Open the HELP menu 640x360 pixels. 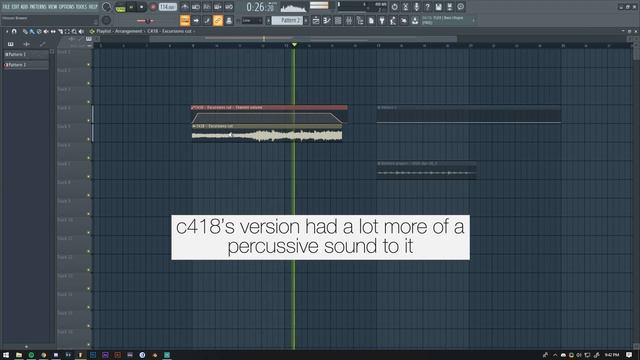click(x=93, y=7)
